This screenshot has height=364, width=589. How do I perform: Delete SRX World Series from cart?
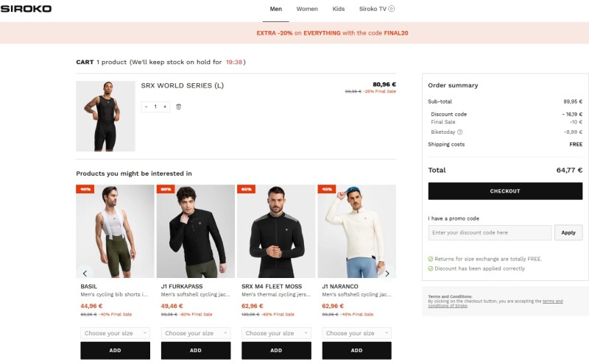179,107
